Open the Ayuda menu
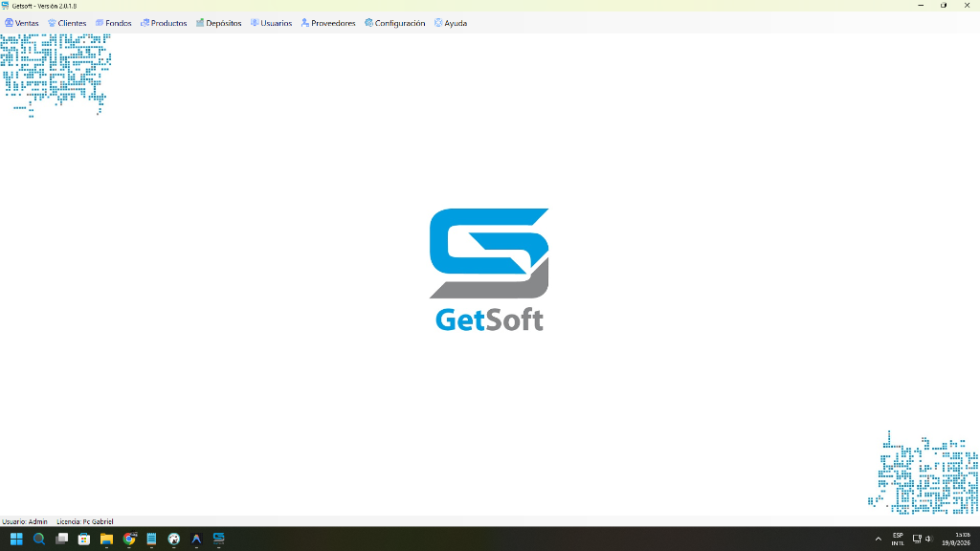The image size is (980, 551). pyautogui.click(x=451, y=23)
